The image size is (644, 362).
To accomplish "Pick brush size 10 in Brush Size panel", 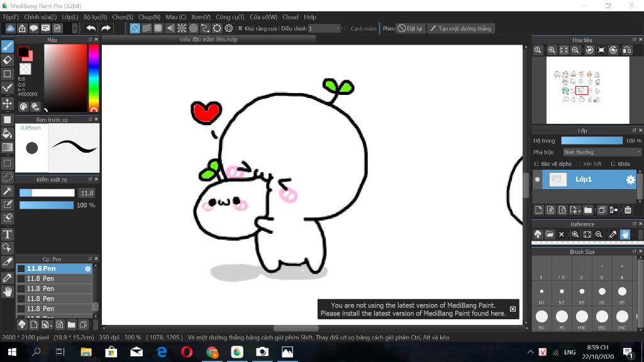I will (x=541, y=292).
